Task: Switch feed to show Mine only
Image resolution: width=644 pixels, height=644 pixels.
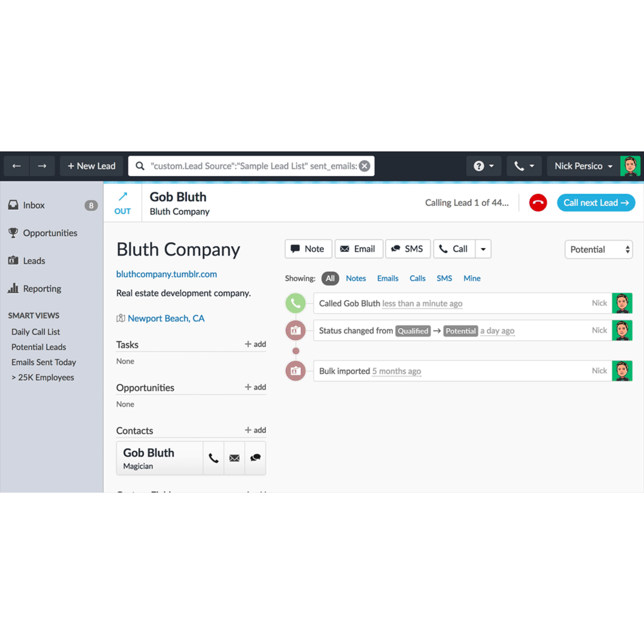Action: (x=472, y=278)
